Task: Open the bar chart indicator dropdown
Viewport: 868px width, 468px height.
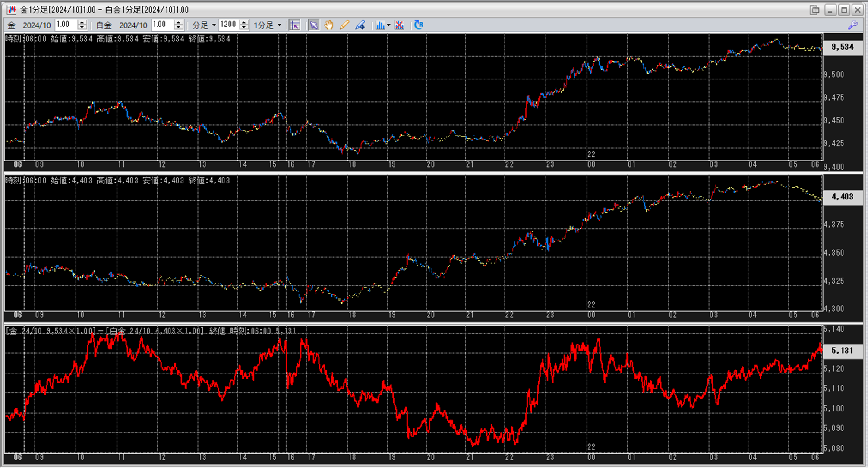Action: tap(388, 25)
